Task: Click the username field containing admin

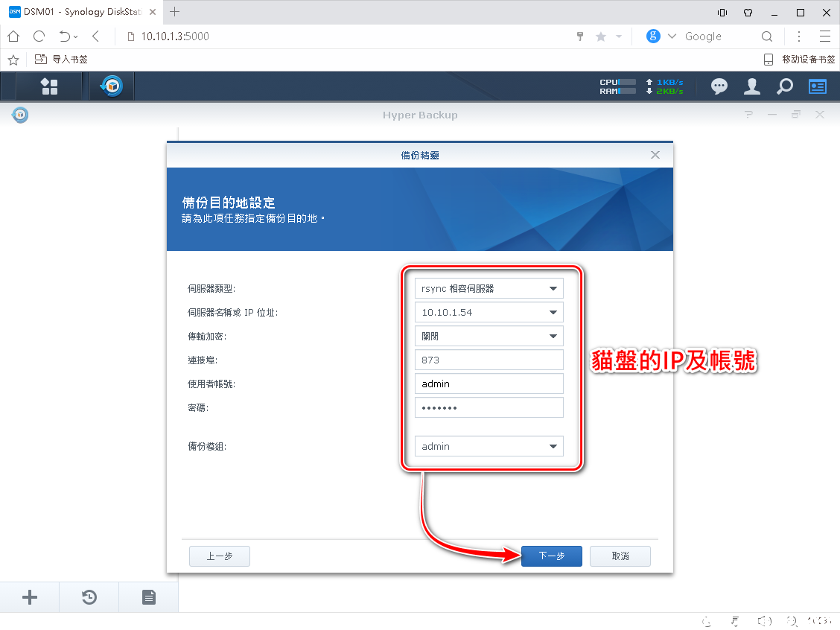Action: pyautogui.click(x=489, y=384)
